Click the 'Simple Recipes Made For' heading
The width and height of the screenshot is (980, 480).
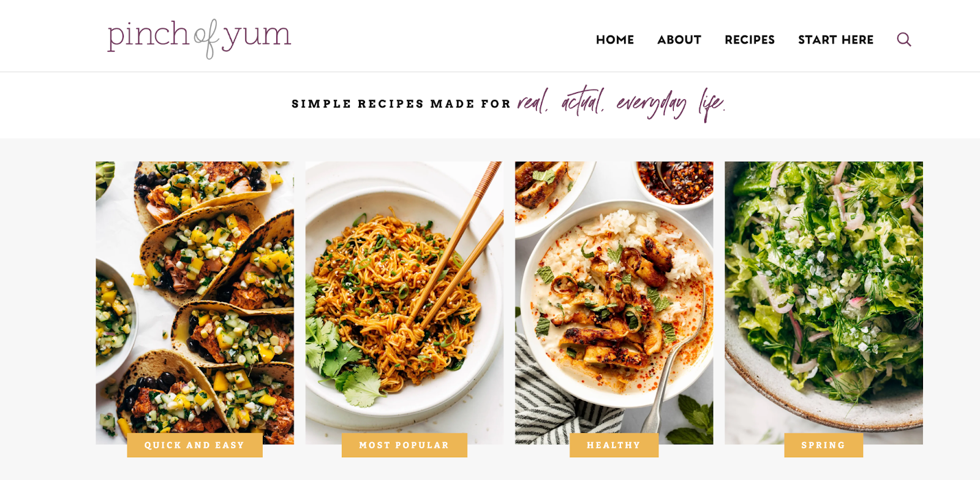[x=401, y=104]
